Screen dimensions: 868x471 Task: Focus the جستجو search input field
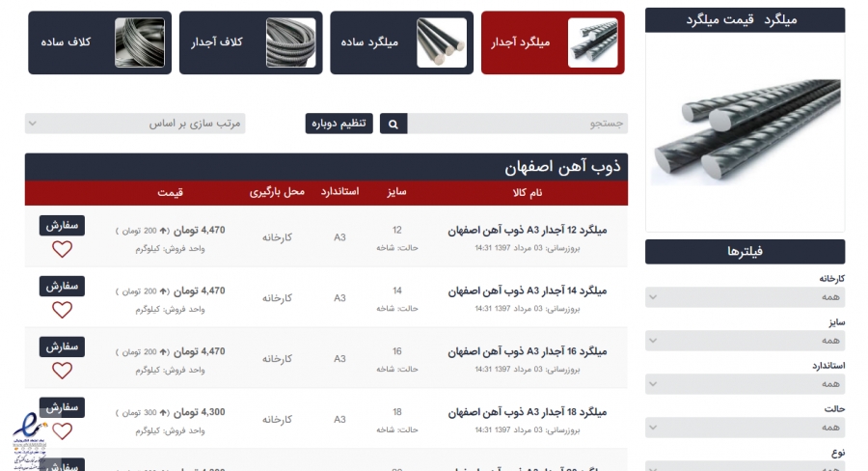(518, 124)
